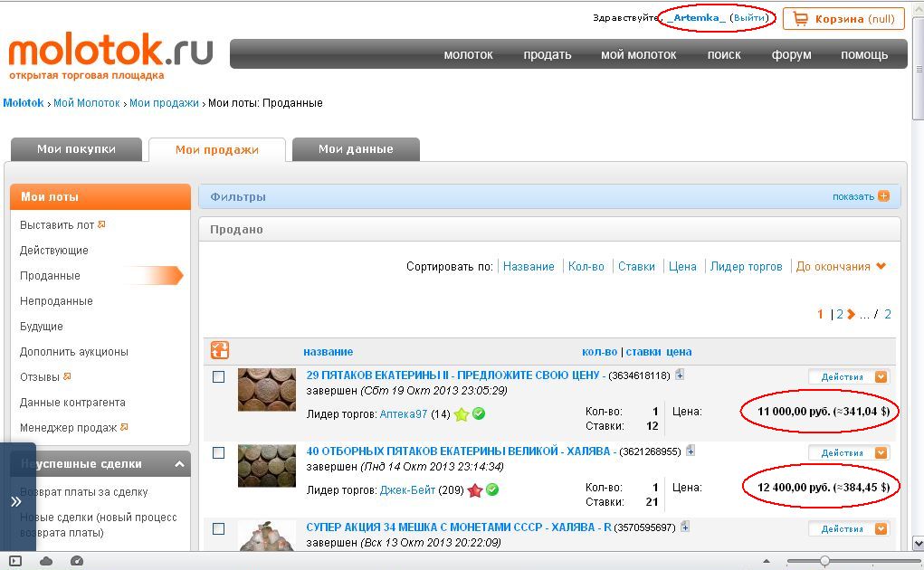This screenshot has width=924, height=570.
Task: Click Мои продажи breadcrumb link
Action: point(164,103)
